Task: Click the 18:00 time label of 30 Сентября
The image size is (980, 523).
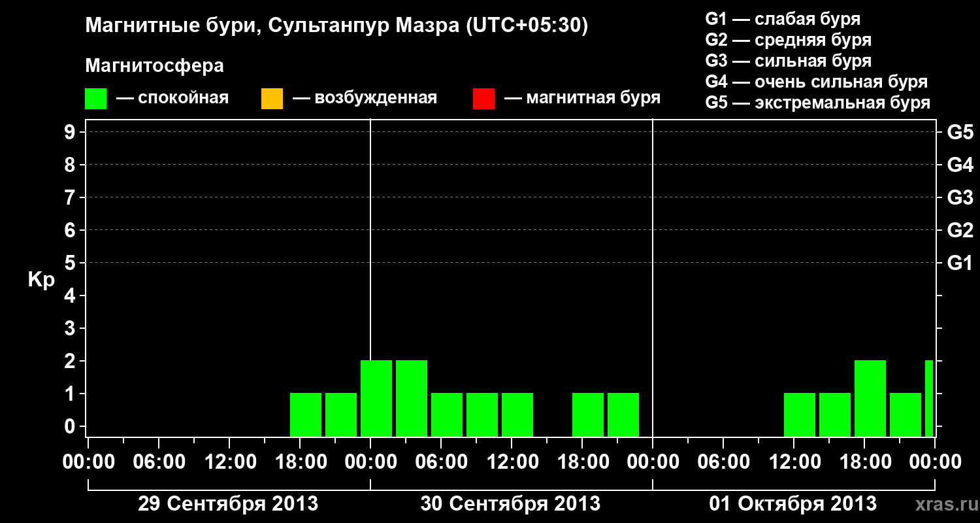Action: click(x=582, y=462)
